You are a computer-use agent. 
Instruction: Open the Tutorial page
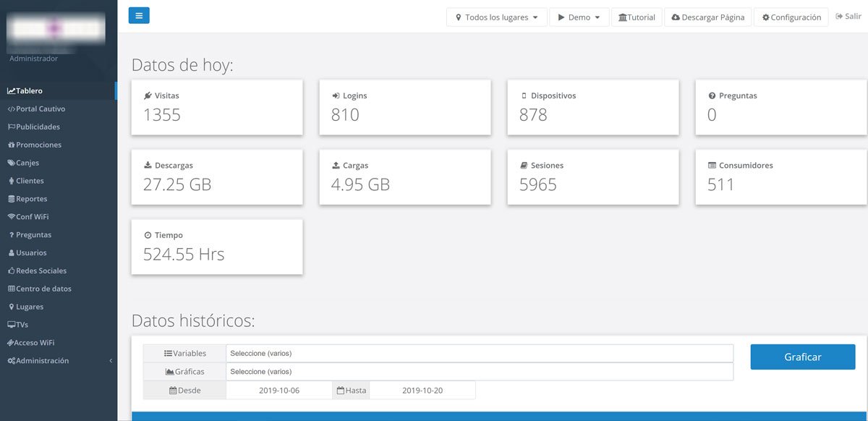637,17
